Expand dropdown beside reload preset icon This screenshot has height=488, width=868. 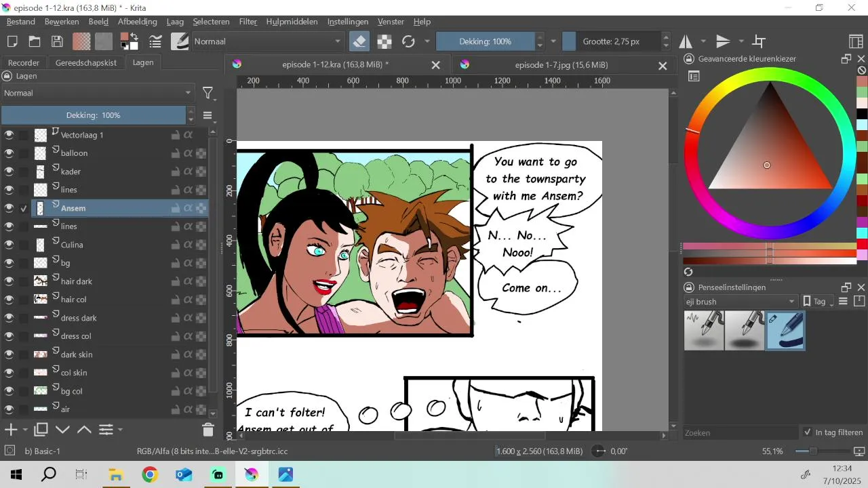[x=427, y=41]
